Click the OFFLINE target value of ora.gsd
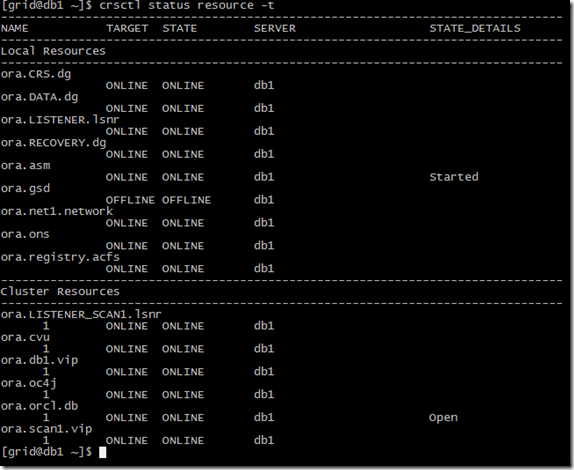The width and height of the screenshot is (574, 470). coord(130,200)
